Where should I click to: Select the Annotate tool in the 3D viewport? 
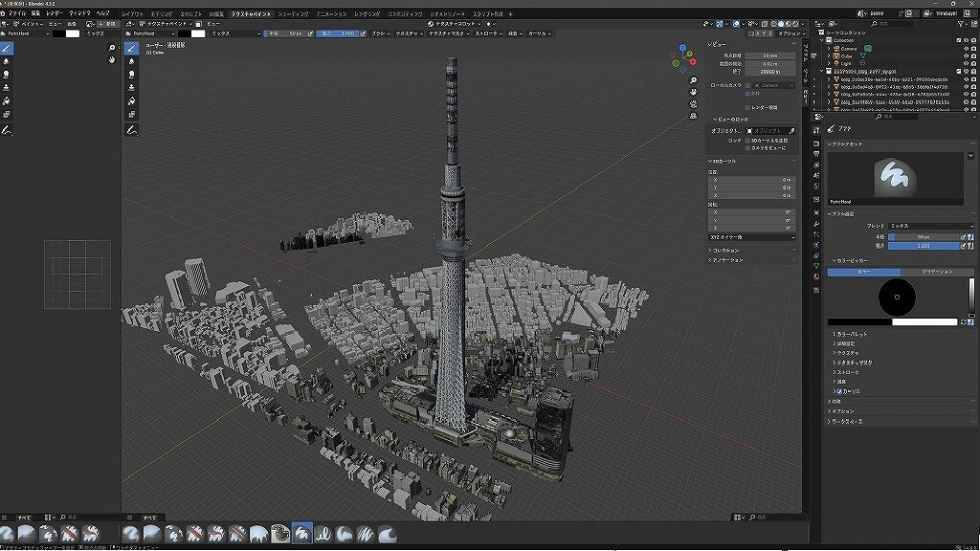131,130
